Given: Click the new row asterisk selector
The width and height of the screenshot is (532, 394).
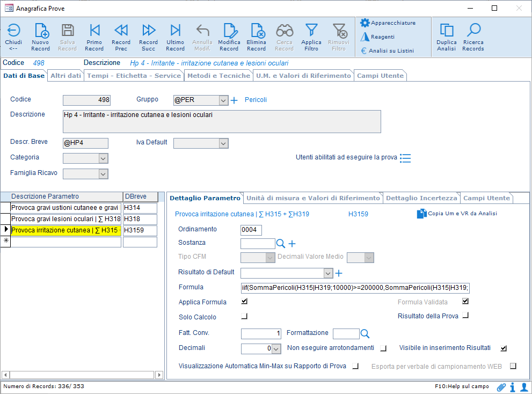Looking at the screenshot, I should 6,241.
